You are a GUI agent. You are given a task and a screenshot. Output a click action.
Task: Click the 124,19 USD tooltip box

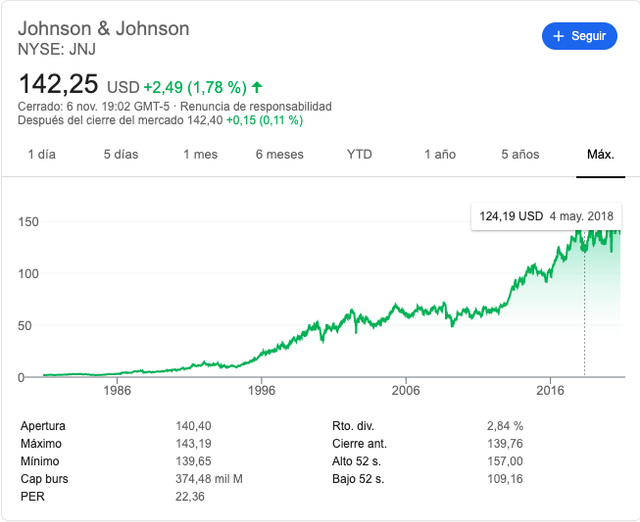coord(546,216)
